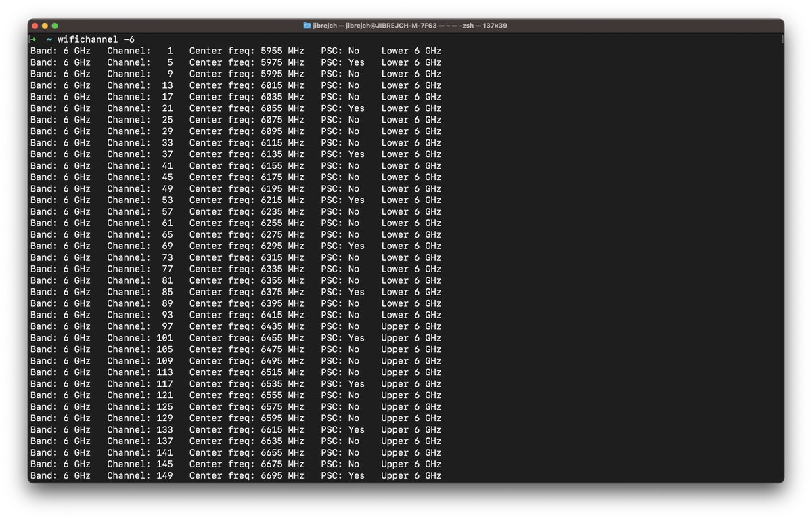The image size is (812, 520).
Task: Click 'Channel: 145' text
Action: [x=139, y=465]
